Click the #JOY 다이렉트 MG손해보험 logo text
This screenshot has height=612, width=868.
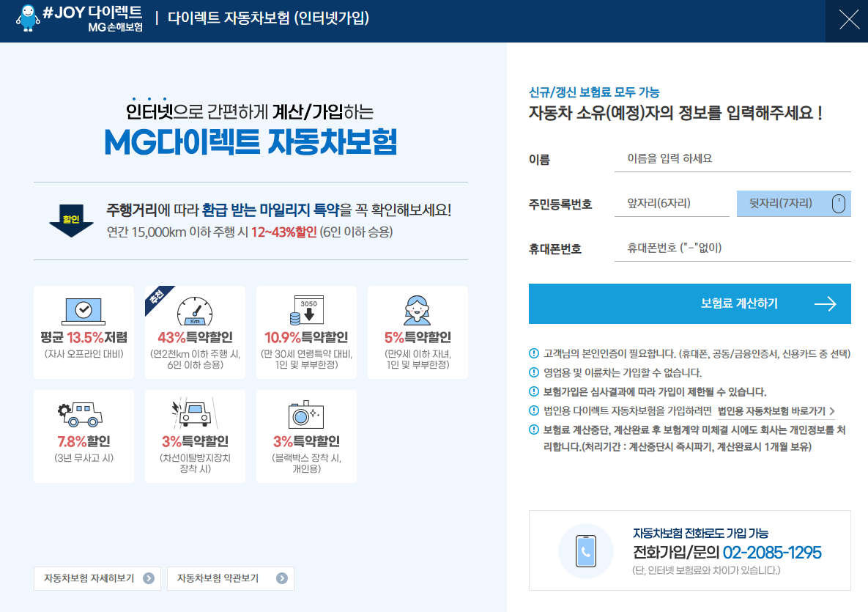click(92, 19)
